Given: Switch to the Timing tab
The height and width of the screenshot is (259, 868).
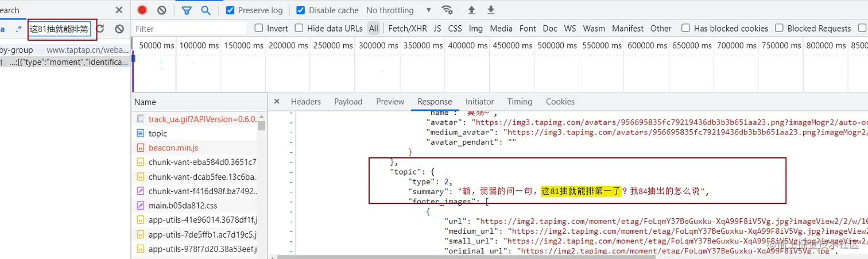Looking at the screenshot, I should 520,102.
